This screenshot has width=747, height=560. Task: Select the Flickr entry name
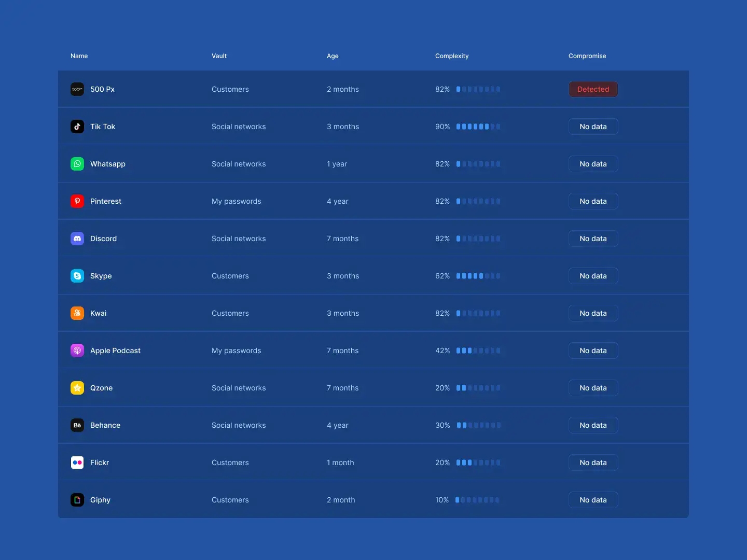click(x=100, y=463)
